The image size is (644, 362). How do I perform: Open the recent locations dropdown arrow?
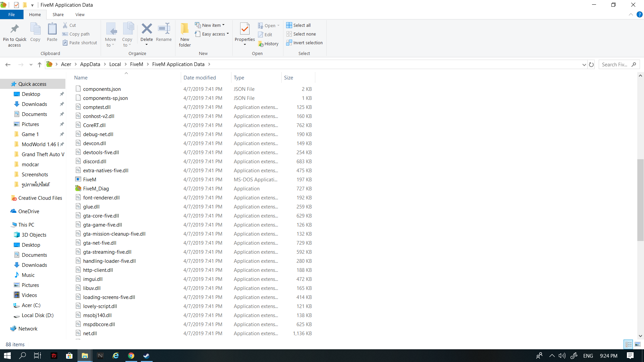[31, 64]
